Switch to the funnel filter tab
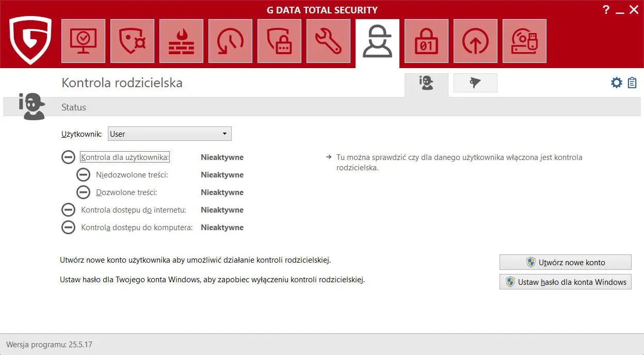Image resolution: width=644 pixels, height=355 pixels. coord(475,83)
